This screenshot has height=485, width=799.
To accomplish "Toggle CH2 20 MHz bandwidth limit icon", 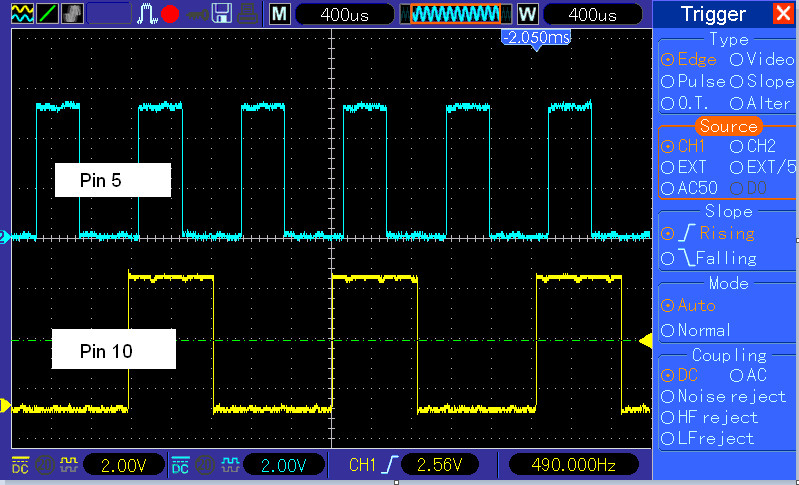I will click(x=205, y=465).
